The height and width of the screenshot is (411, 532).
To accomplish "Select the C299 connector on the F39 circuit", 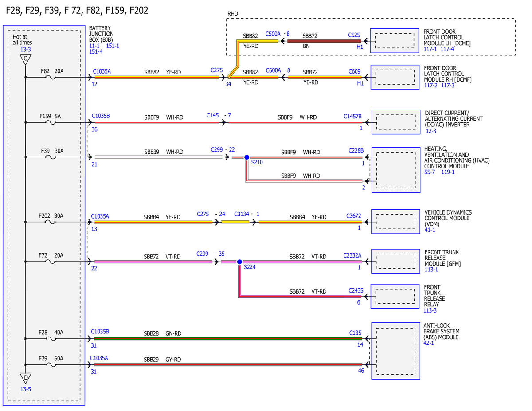I will (x=217, y=150).
